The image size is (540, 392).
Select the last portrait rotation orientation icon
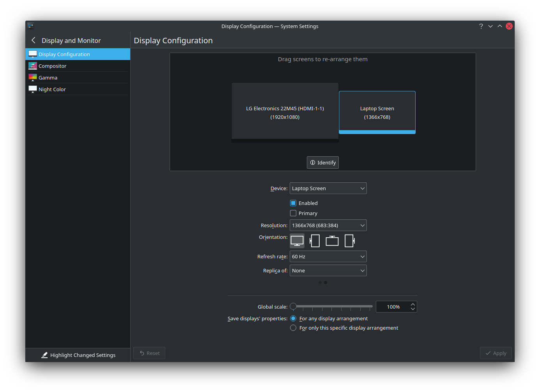(x=350, y=241)
